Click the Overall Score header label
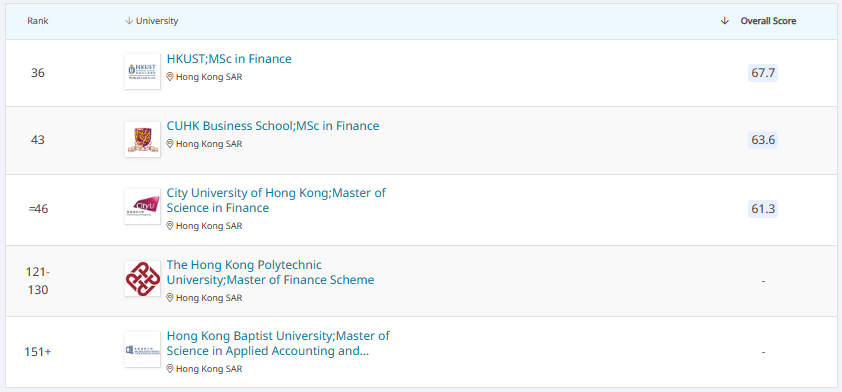 pos(768,21)
